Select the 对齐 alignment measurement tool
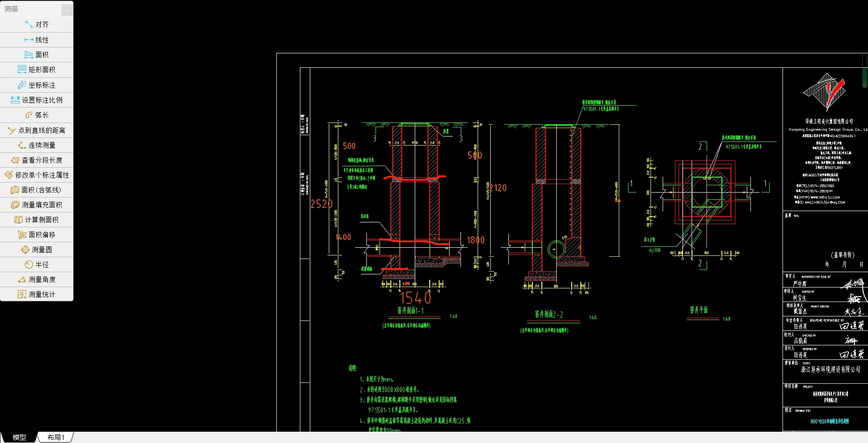This screenshot has width=868, height=443. click(x=37, y=24)
